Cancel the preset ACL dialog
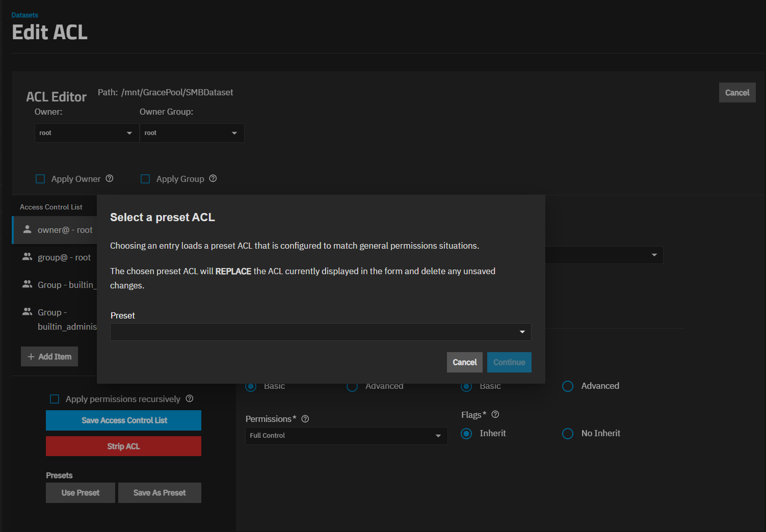This screenshot has height=532, width=766. point(465,362)
